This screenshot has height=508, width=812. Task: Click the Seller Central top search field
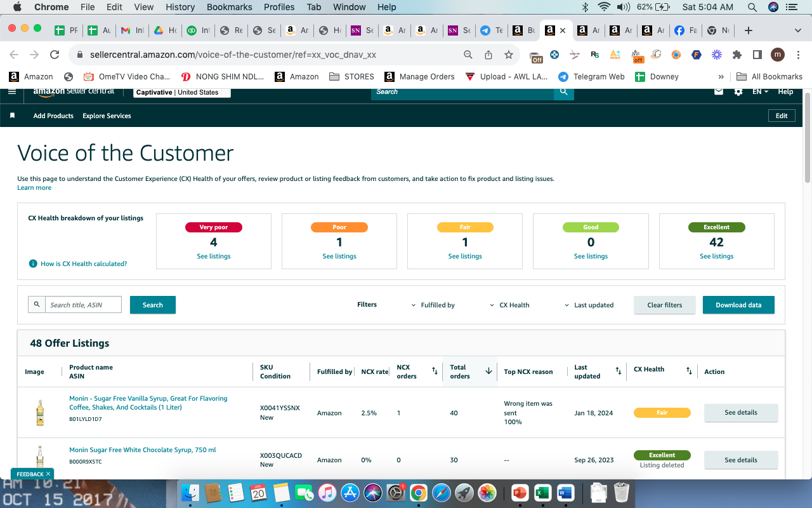(x=462, y=92)
